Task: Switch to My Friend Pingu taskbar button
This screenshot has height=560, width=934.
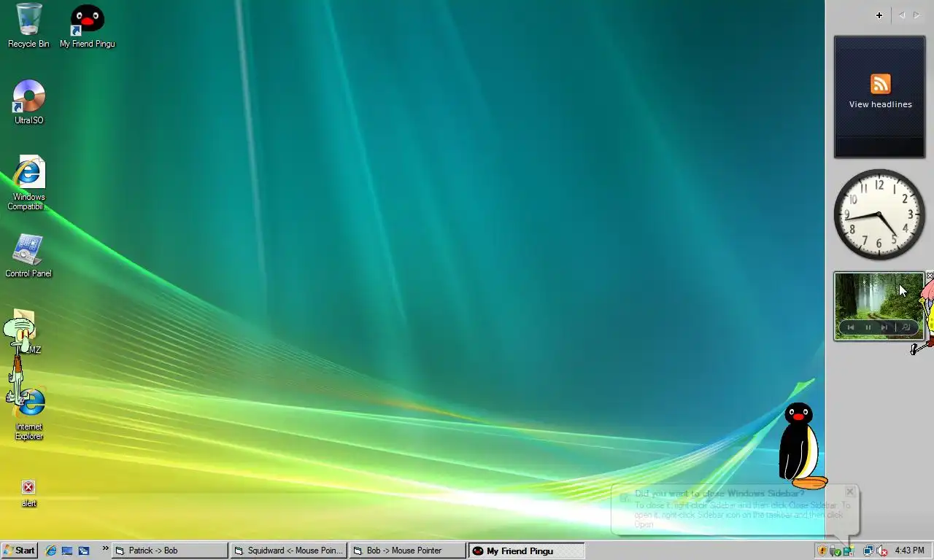Action: (526, 551)
